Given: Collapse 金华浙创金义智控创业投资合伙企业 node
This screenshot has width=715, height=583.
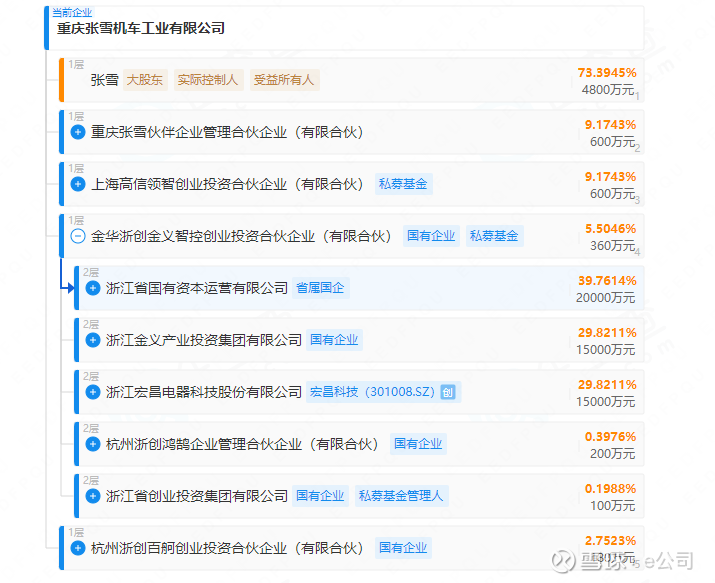Looking at the screenshot, I should [78, 236].
